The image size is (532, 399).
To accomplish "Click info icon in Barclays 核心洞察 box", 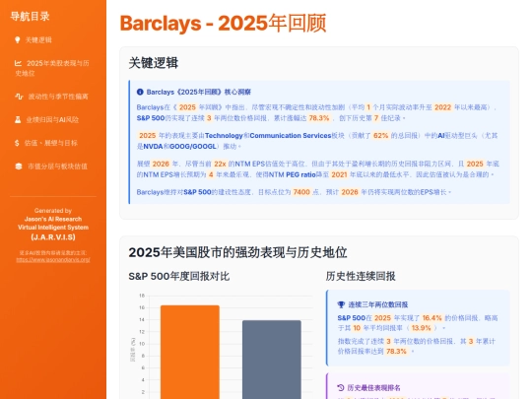I will pyautogui.click(x=140, y=92).
